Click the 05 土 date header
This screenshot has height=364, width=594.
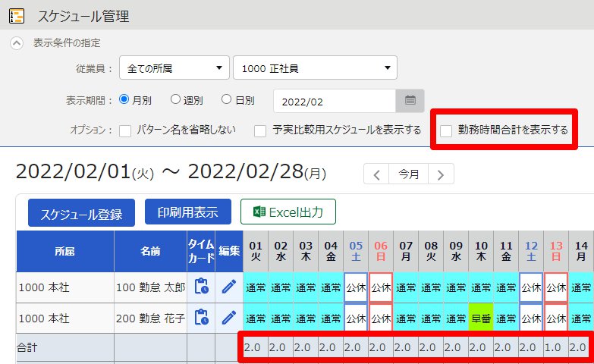tap(356, 251)
